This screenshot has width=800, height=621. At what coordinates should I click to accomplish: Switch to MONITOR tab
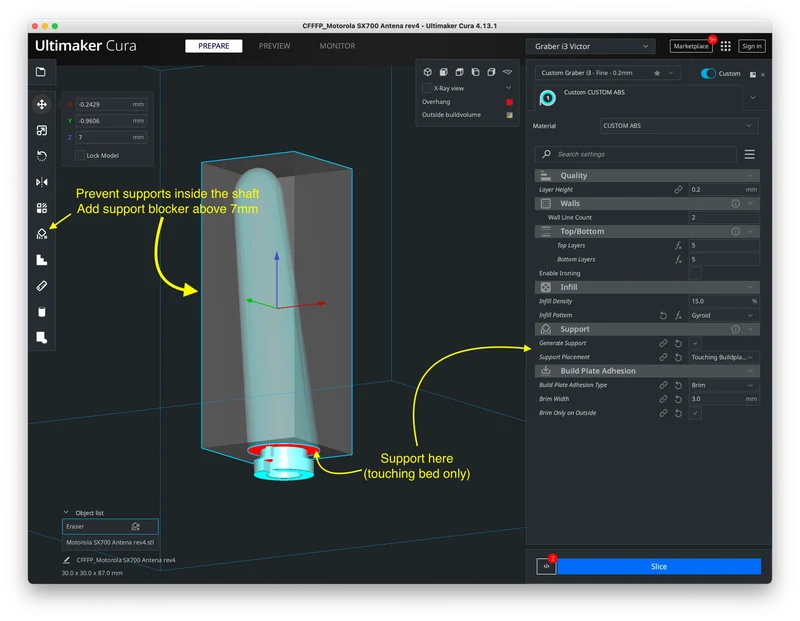pyautogui.click(x=337, y=46)
